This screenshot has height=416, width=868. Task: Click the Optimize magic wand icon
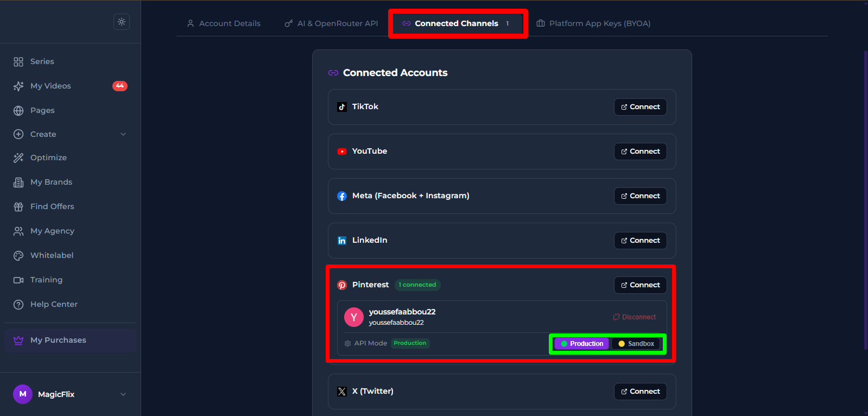pos(18,158)
